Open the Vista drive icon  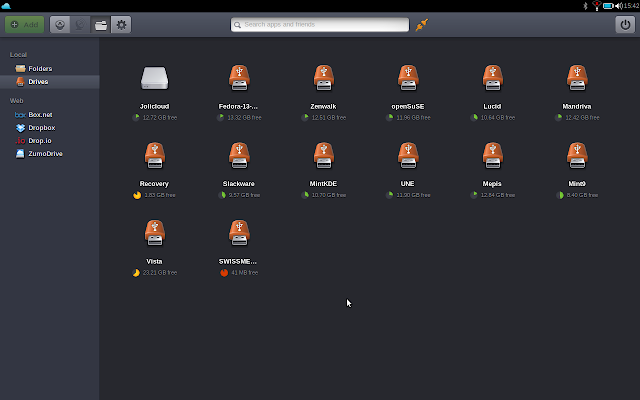tap(153, 233)
